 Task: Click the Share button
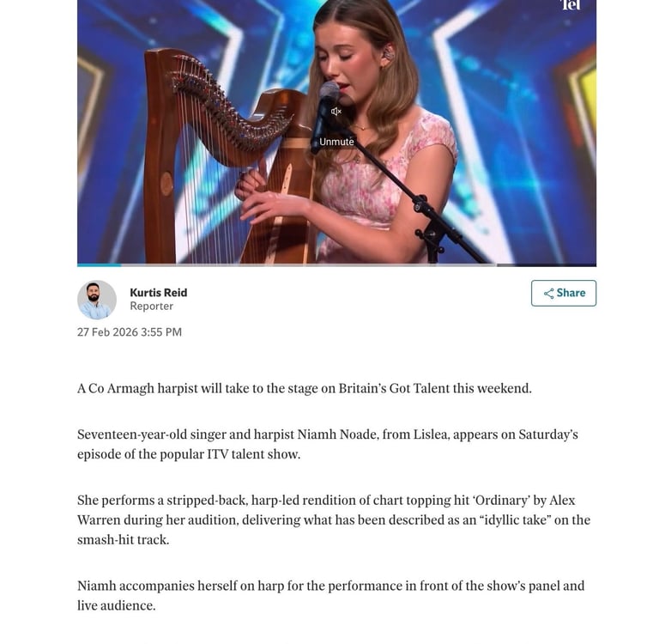[x=564, y=293]
